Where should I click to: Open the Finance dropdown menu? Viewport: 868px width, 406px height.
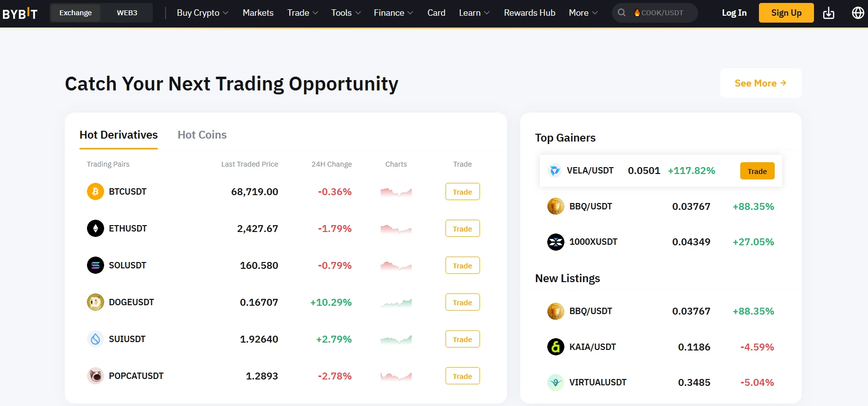click(x=393, y=13)
